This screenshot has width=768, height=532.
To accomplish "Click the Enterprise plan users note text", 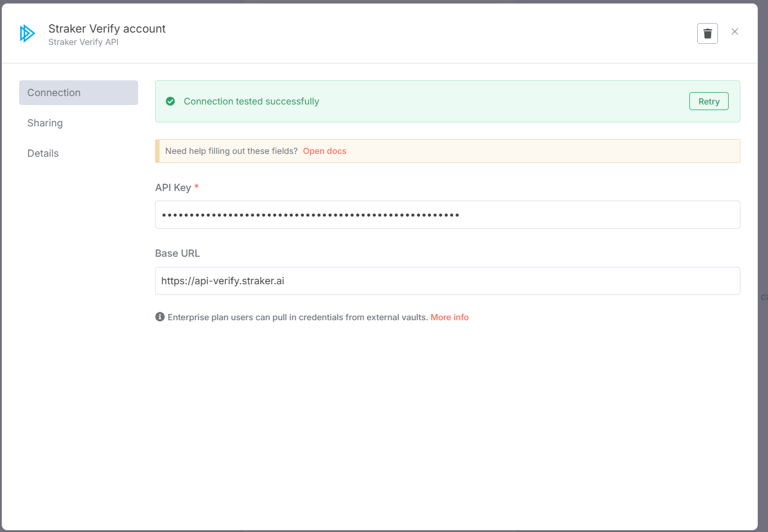I will 298,317.
